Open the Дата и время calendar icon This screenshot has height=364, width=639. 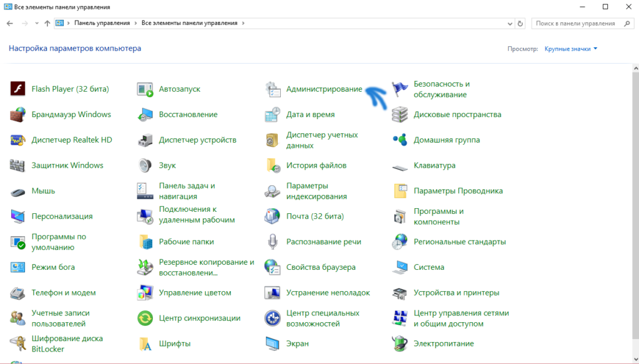[273, 115]
